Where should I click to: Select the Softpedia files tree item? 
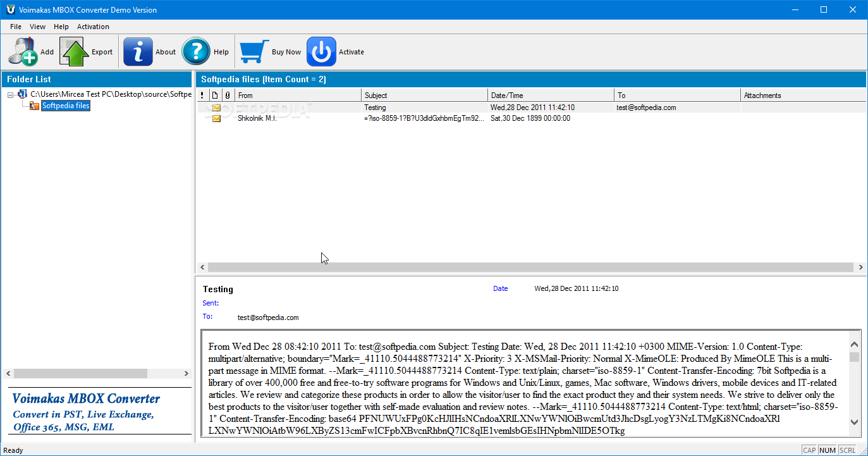pos(66,106)
